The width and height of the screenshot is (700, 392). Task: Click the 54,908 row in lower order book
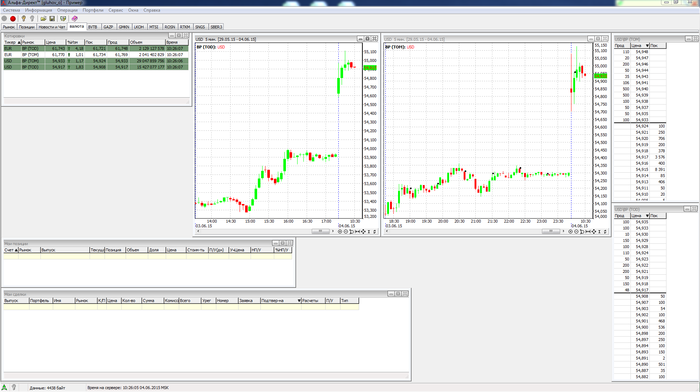tap(640, 296)
